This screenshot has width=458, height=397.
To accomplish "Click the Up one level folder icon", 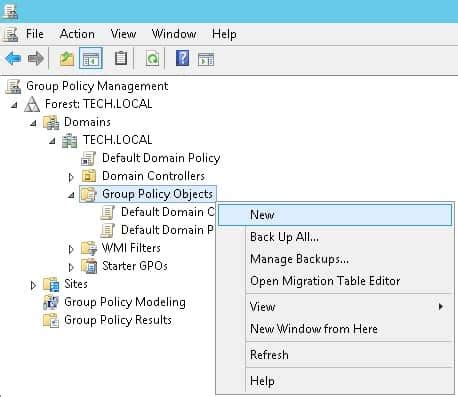I will click(x=67, y=59).
